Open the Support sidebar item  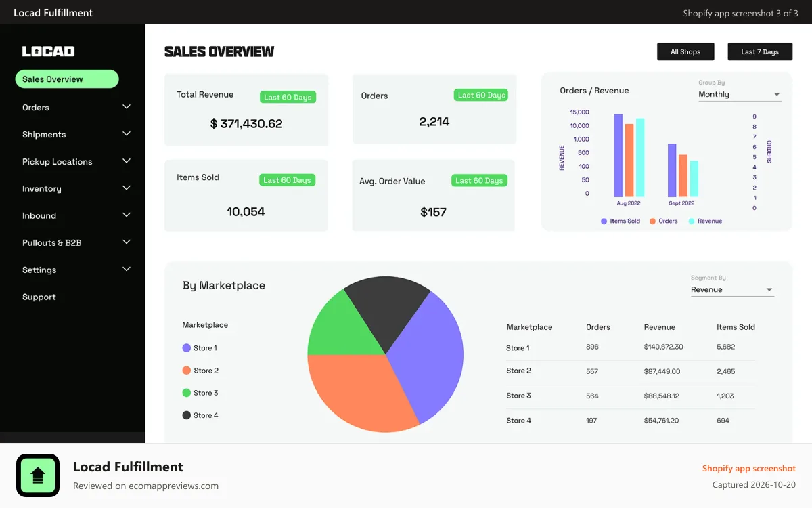click(39, 297)
